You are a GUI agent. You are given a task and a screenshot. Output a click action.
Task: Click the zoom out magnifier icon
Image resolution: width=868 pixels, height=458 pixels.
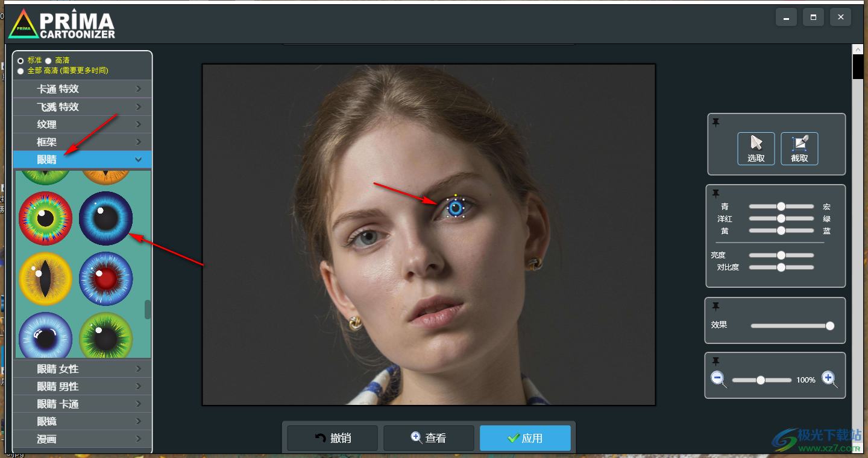(719, 380)
